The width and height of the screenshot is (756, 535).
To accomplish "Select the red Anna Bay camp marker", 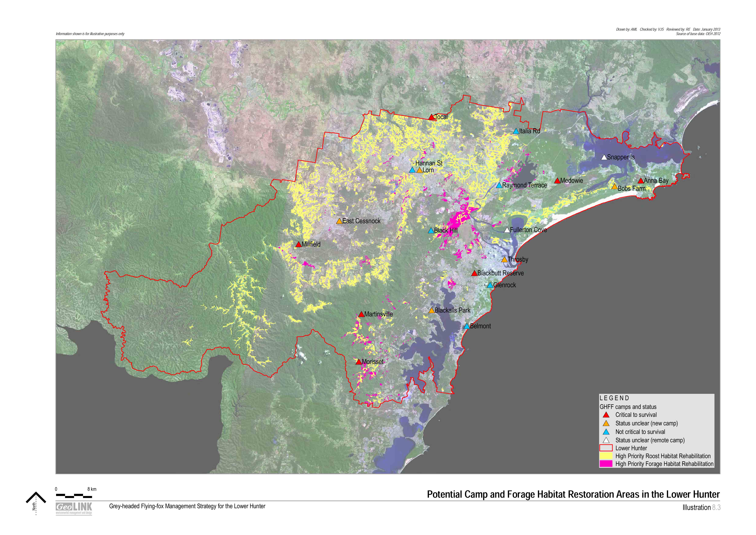I will 641,181.
